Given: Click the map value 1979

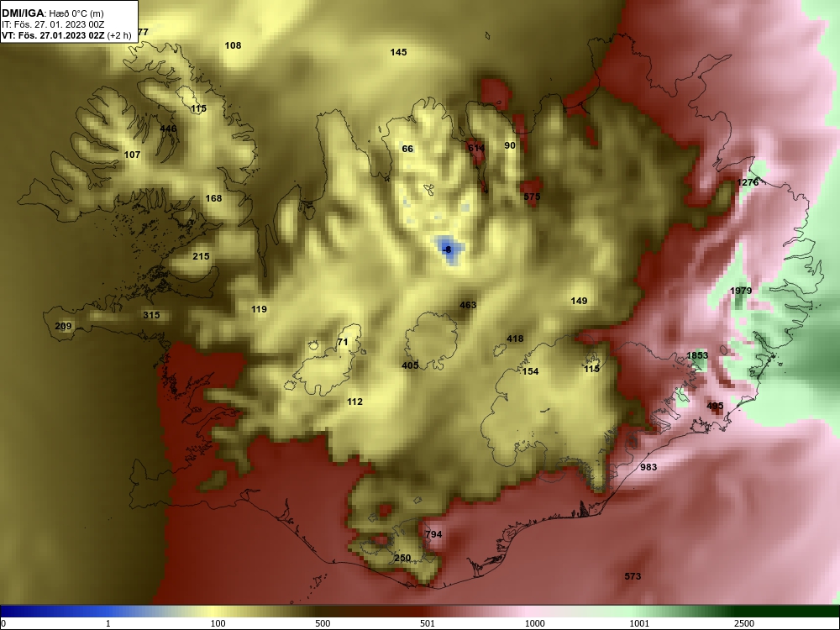Looking at the screenshot, I should [x=741, y=291].
